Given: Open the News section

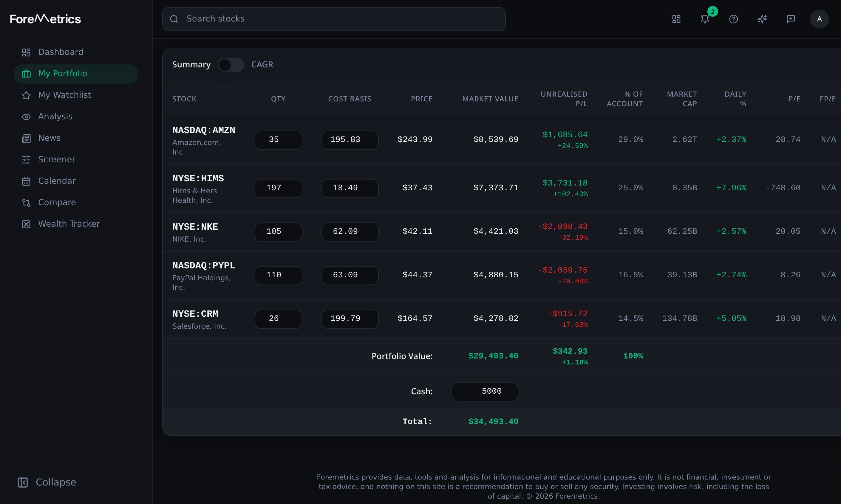Looking at the screenshot, I should point(76,138).
